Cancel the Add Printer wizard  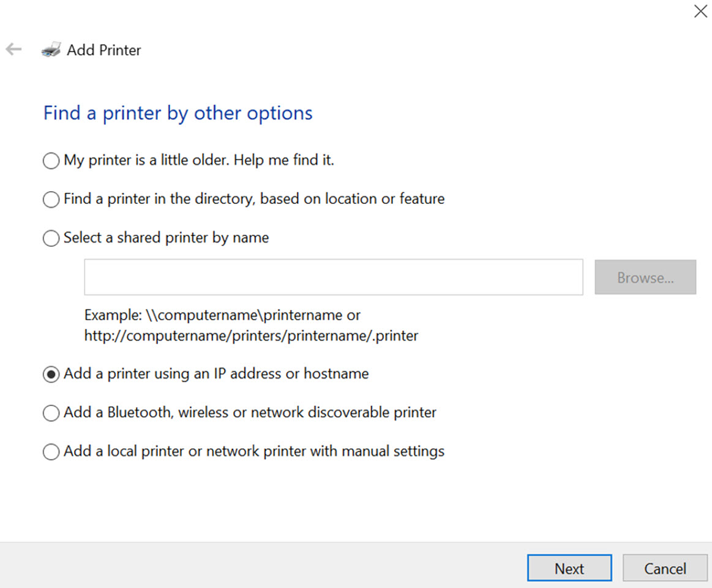pos(665,568)
